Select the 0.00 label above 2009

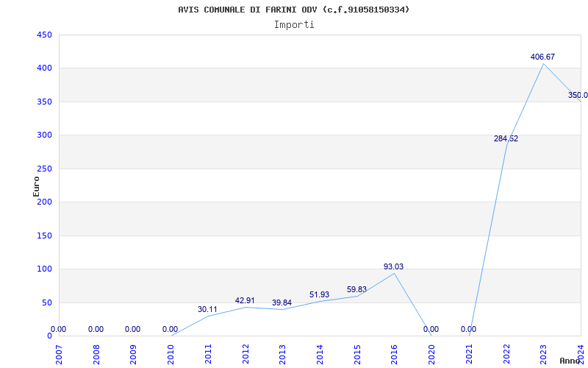[x=132, y=329]
